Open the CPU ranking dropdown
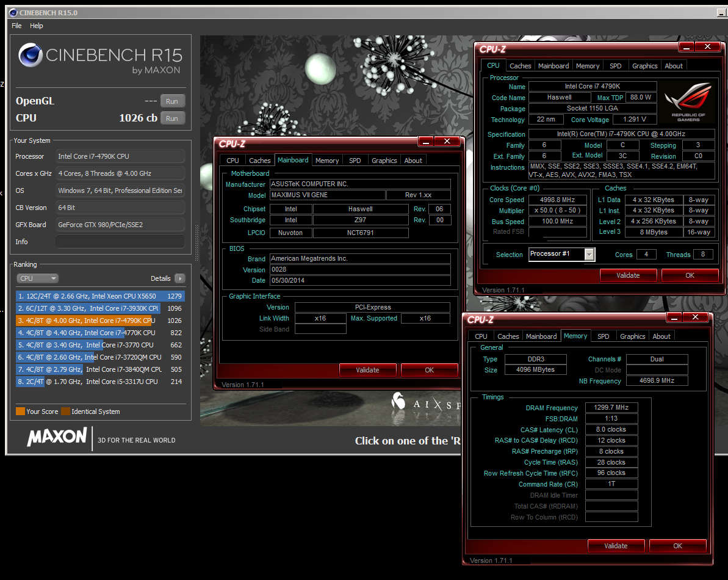This screenshot has width=728, height=580. pyautogui.click(x=37, y=278)
